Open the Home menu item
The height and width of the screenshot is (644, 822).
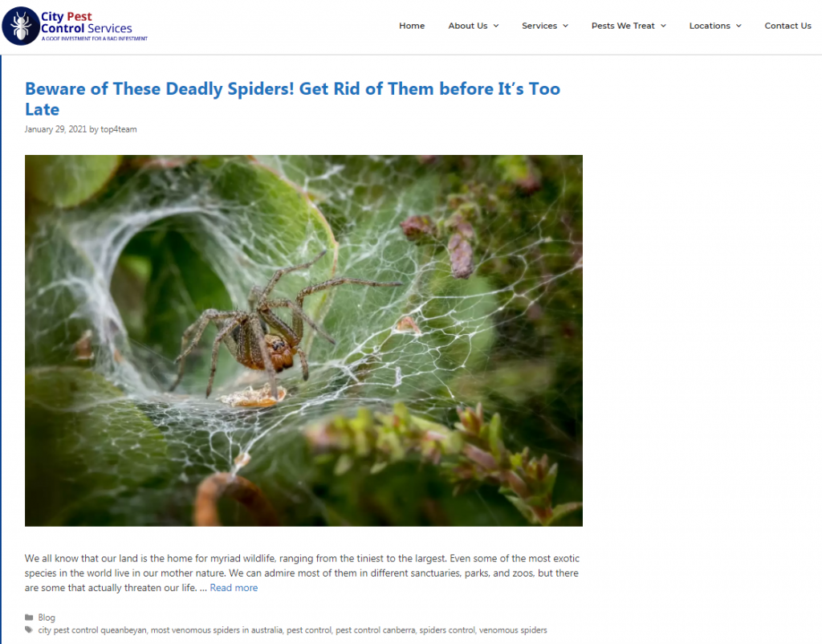click(412, 26)
